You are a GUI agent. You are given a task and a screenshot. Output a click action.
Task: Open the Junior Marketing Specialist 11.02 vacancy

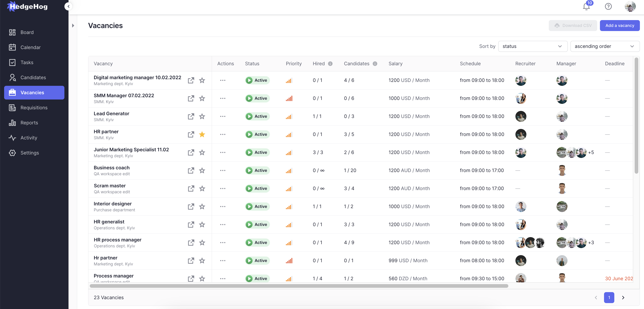click(x=131, y=150)
